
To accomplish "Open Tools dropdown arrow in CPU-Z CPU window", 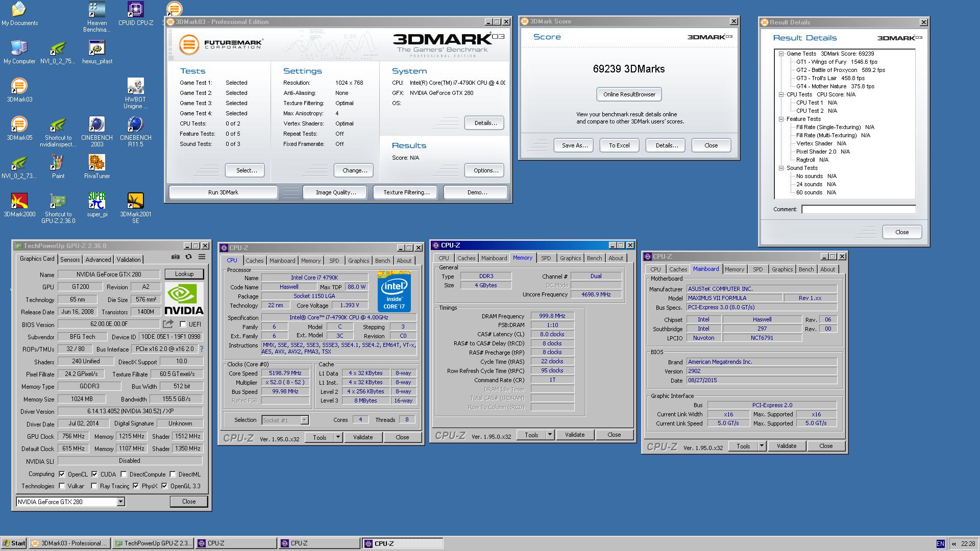I will pyautogui.click(x=338, y=437).
